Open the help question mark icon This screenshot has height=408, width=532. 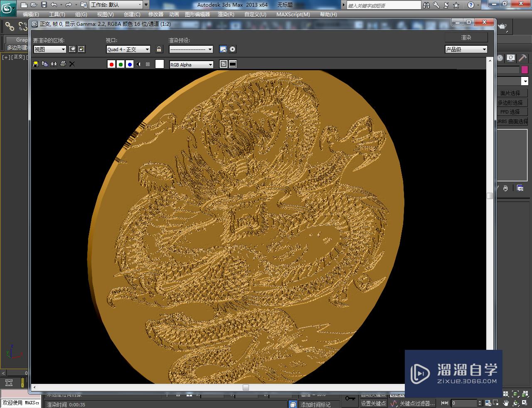(x=470, y=5)
